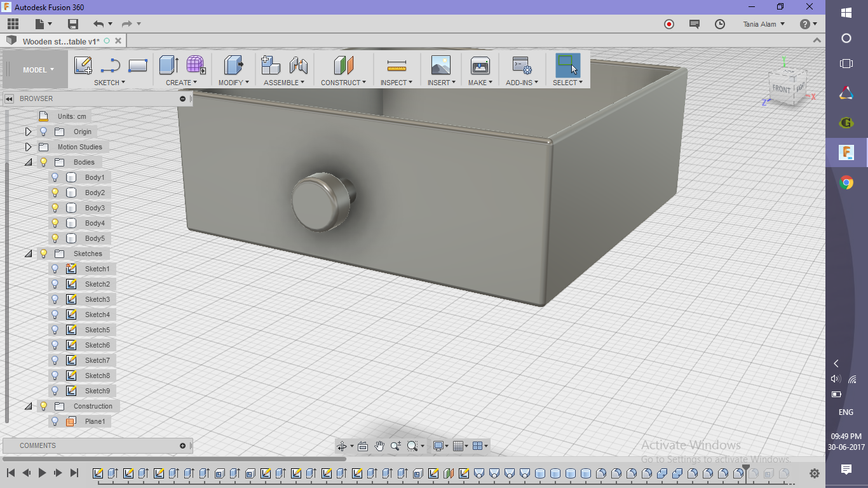Click the New Component icon
868x488 pixels.
[271, 65]
